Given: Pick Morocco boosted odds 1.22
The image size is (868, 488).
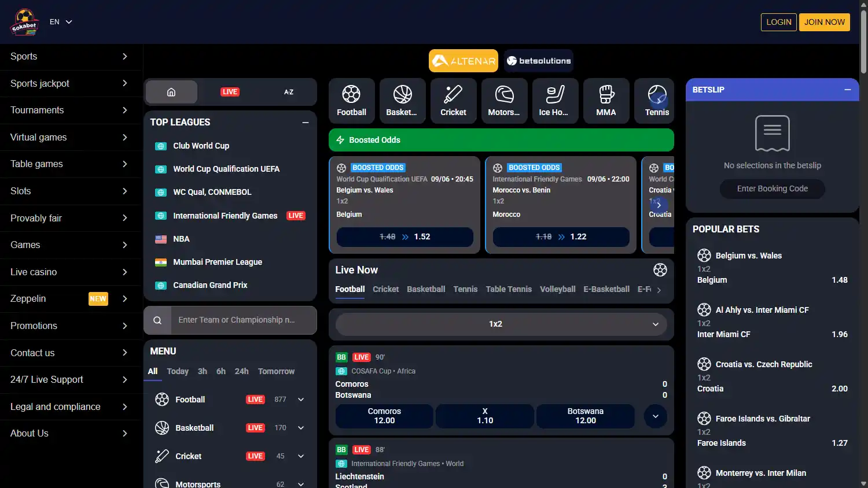Looking at the screenshot, I should (561, 237).
